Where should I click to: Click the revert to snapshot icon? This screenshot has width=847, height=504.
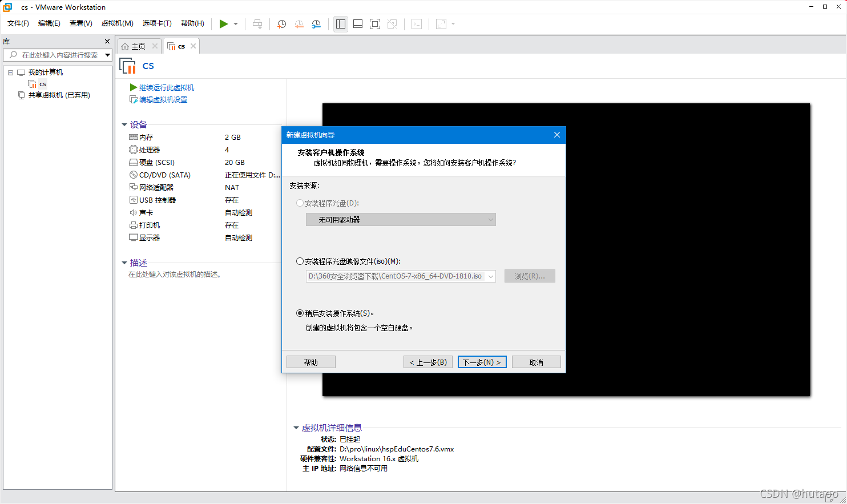point(299,24)
